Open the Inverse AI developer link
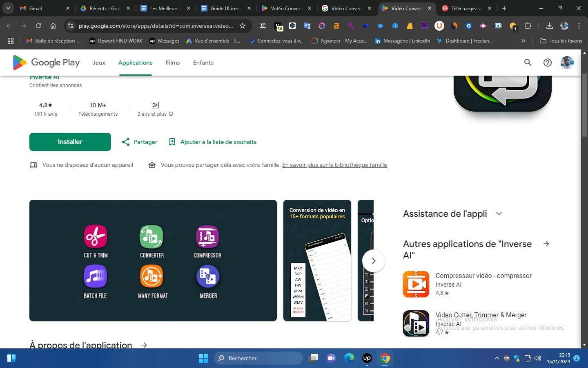The image size is (588, 368). point(45,77)
